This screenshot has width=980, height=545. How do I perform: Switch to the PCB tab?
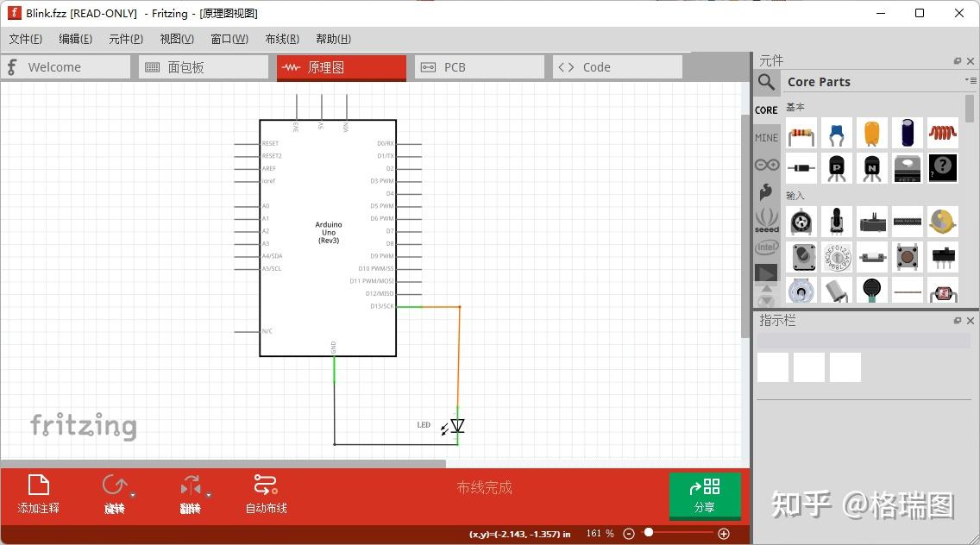pos(480,66)
